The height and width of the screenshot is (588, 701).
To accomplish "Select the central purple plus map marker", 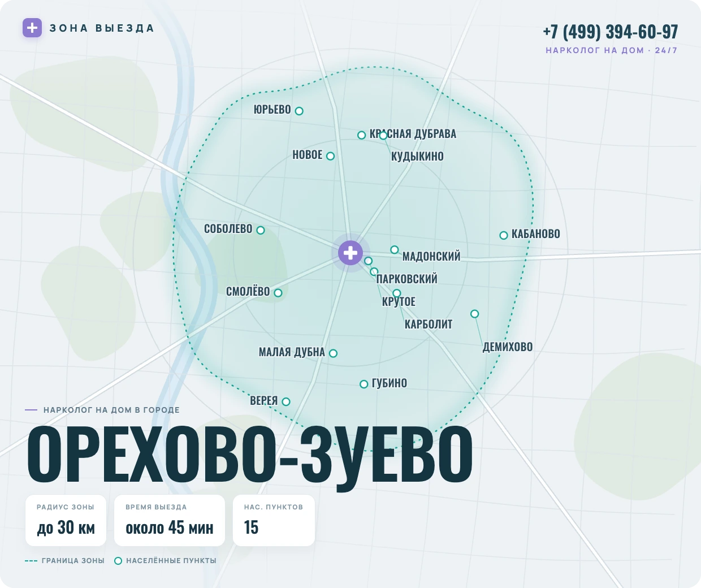I will click(350, 253).
